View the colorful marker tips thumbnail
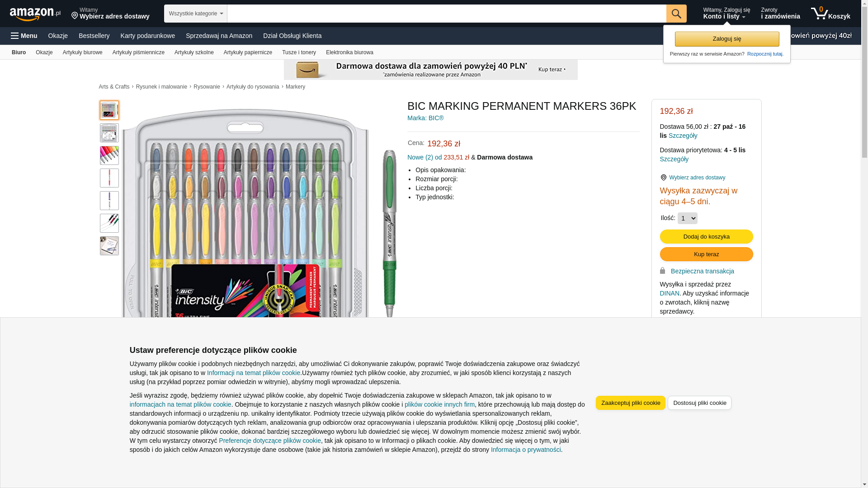 point(109,155)
